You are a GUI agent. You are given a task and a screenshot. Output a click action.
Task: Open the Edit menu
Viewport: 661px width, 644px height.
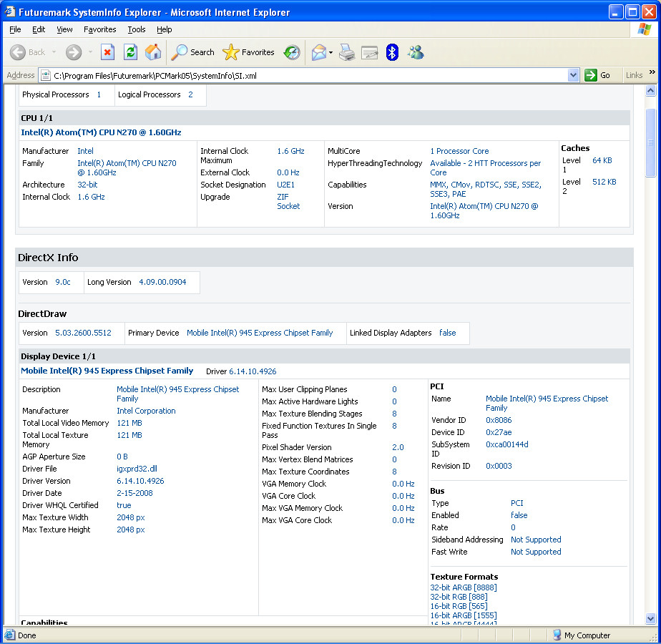[39, 29]
